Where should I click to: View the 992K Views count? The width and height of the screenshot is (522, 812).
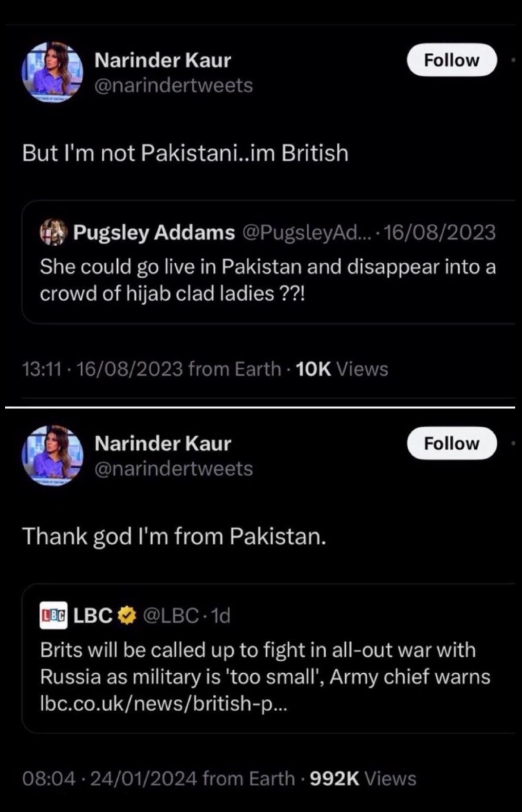coord(363,779)
